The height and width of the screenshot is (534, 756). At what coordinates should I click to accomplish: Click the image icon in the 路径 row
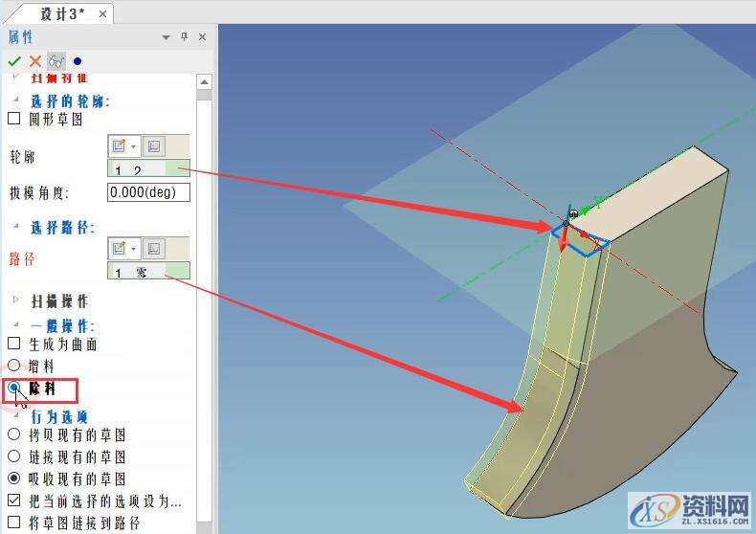[x=153, y=249]
